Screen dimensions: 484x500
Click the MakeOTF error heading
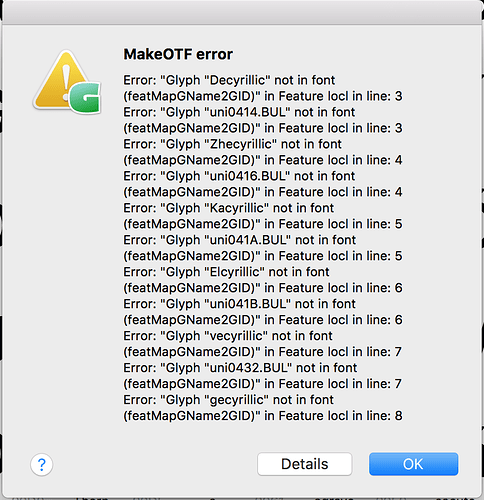click(x=178, y=54)
